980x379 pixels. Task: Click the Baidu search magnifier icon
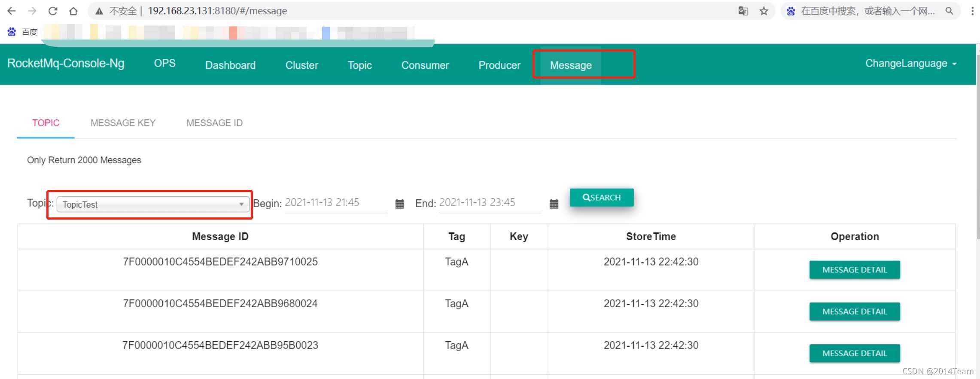[949, 11]
